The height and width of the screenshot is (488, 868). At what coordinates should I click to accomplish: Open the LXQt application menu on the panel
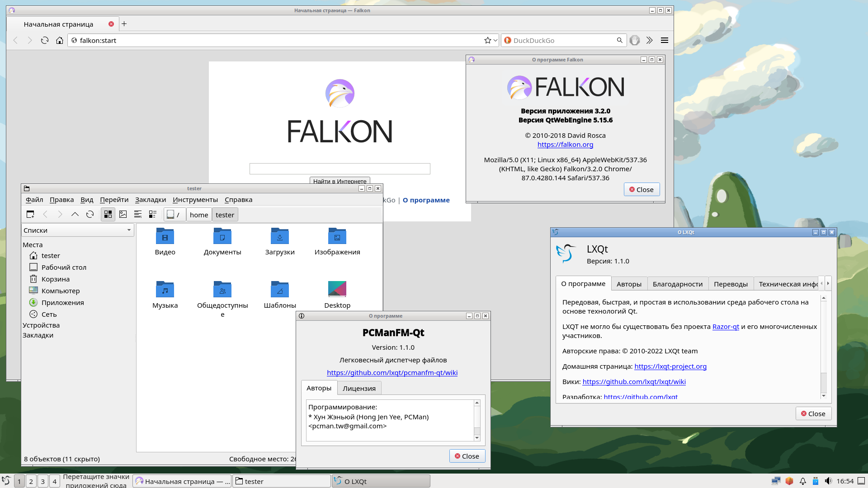6,481
